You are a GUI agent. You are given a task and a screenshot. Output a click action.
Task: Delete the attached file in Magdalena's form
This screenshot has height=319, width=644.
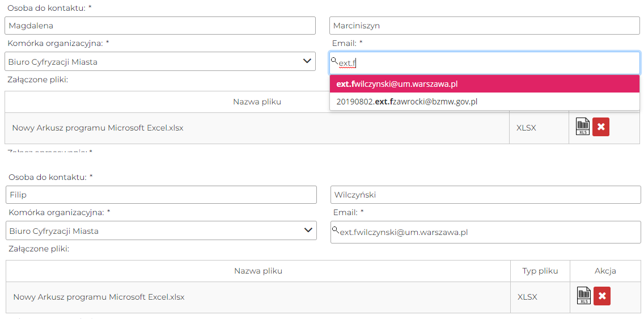click(601, 127)
